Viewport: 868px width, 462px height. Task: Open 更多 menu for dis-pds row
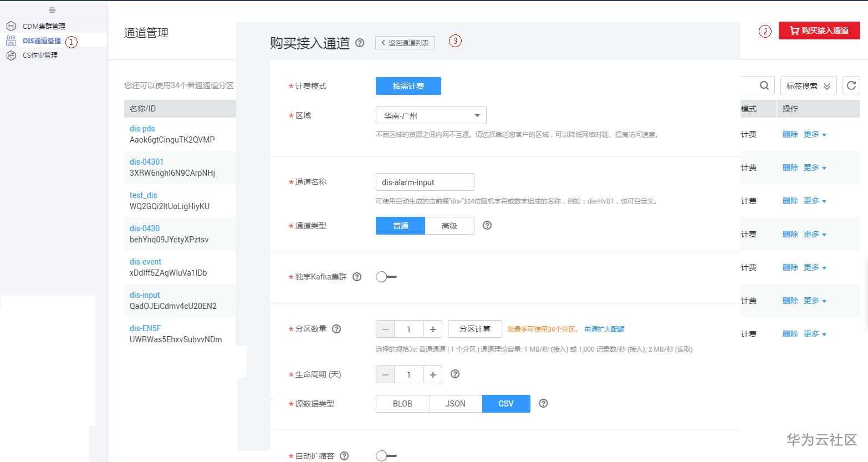(x=815, y=134)
